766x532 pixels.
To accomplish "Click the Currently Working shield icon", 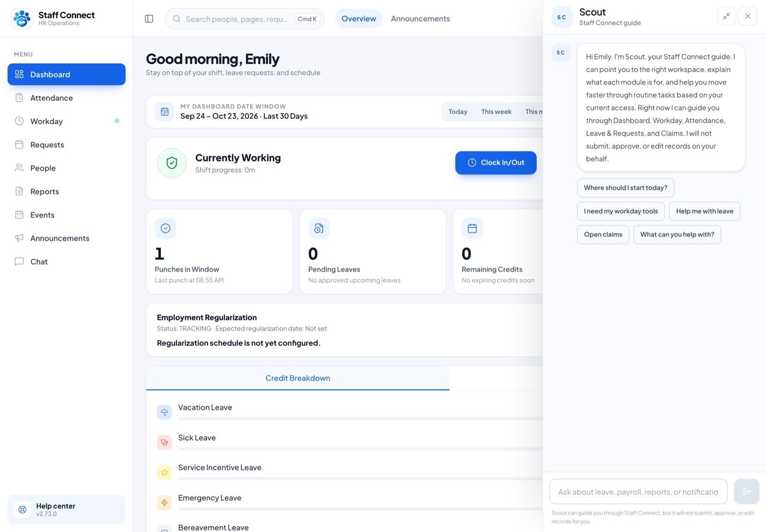I will 172,163.
